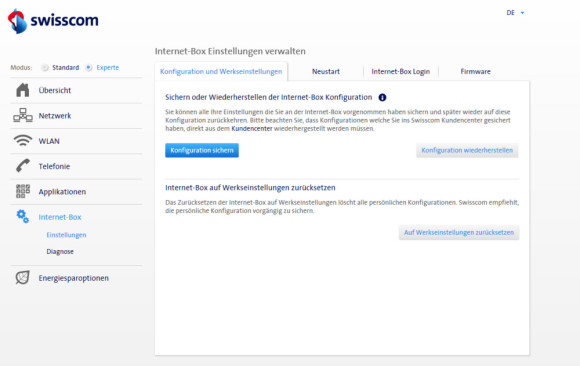
Task: Open the Firmware tab
Action: [476, 71]
